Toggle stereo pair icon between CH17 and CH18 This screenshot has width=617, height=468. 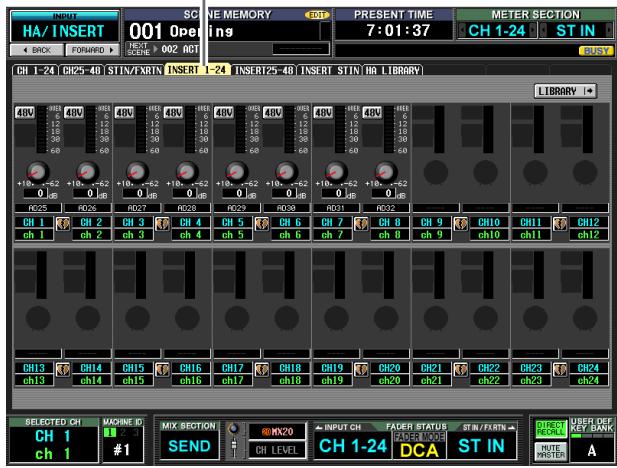point(262,370)
